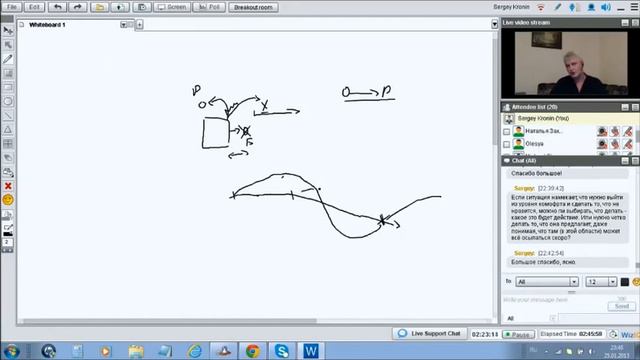Open the smiley emoticon tool
Image resolution: width=640 pixels, height=360 pixels.
(x=8, y=200)
